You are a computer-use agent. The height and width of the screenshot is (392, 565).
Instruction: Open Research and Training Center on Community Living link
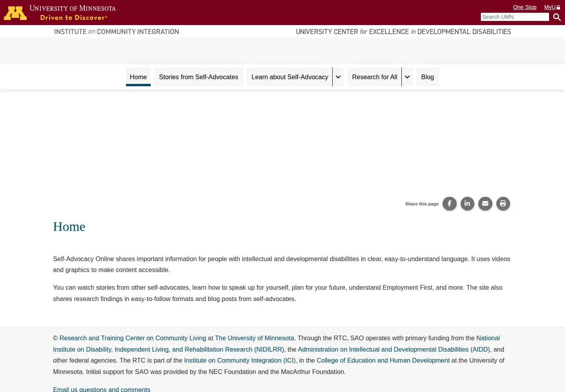pos(133,338)
